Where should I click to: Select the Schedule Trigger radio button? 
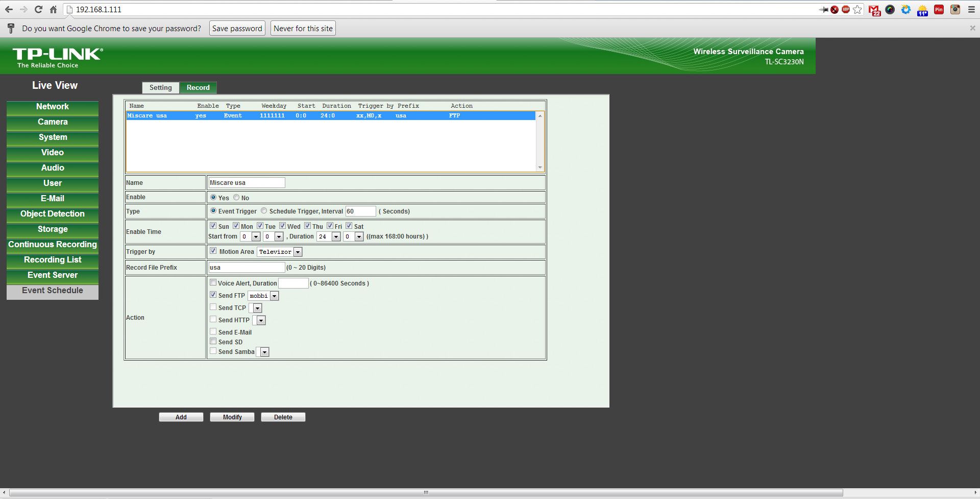click(264, 211)
